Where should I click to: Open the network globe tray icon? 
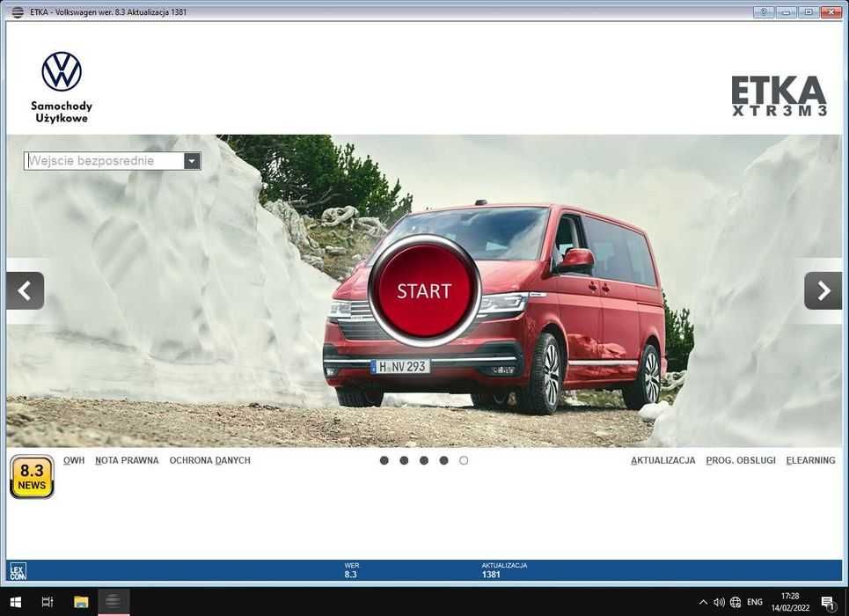[x=736, y=602]
